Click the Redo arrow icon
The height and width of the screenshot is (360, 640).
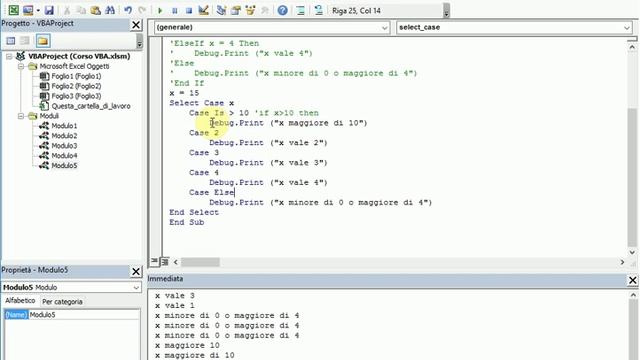coord(142,10)
